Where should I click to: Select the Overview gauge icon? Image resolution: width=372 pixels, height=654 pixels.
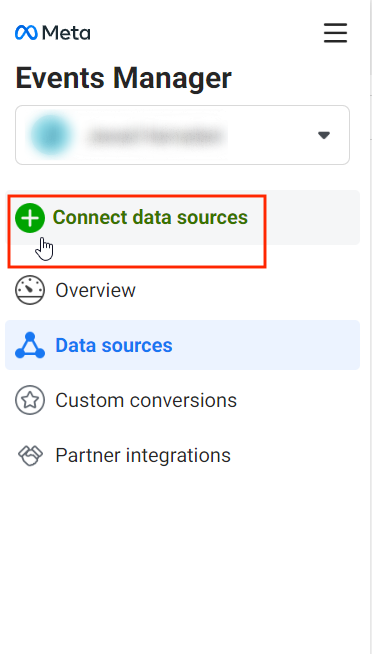pos(30,290)
